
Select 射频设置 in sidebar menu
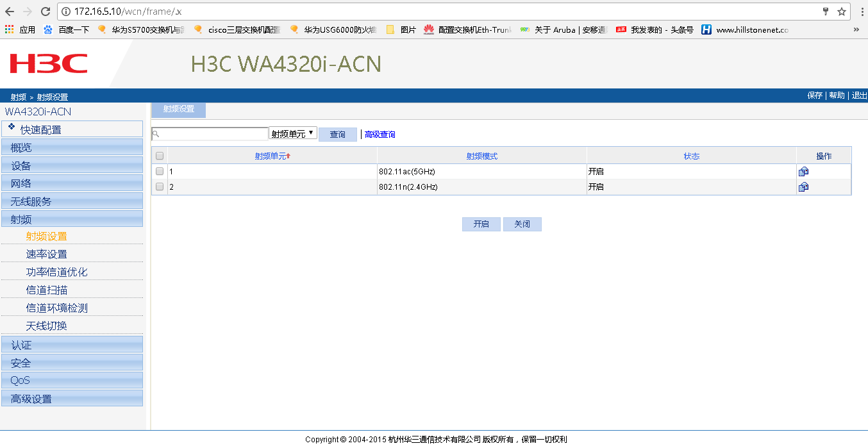tap(46, 236)
